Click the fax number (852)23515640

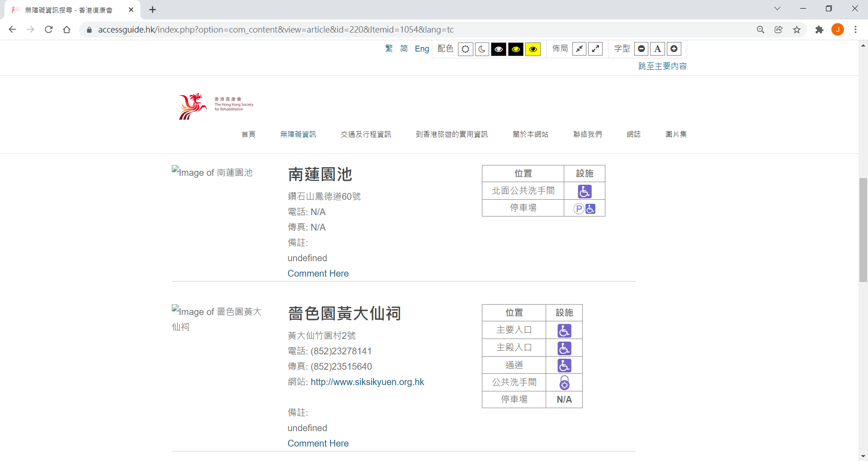click(x=341, y=367)
